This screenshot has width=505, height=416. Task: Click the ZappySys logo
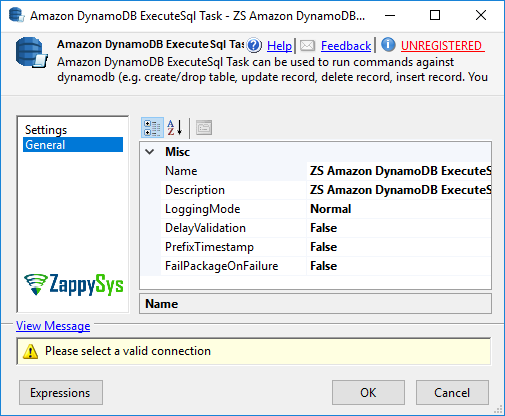(x=74, y=285)
